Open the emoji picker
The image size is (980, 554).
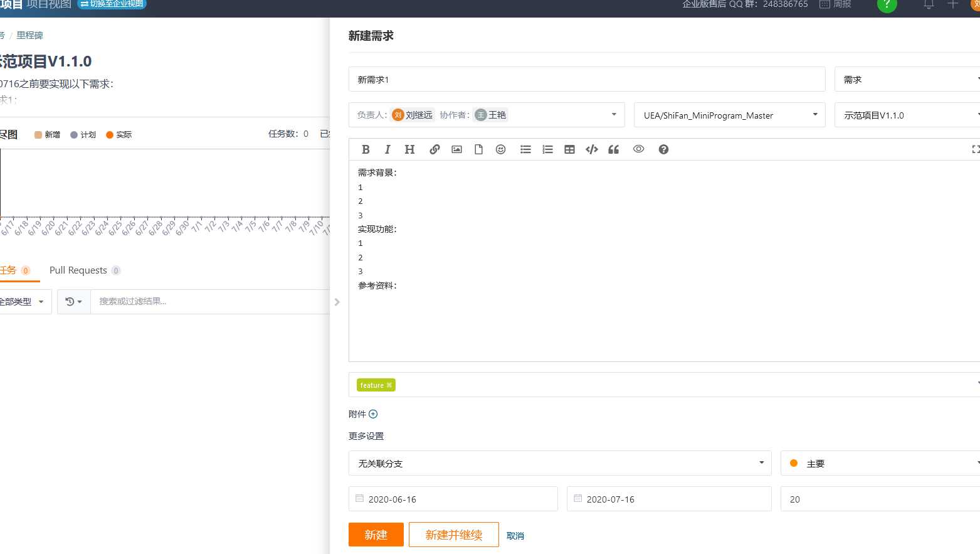[500, 149]
